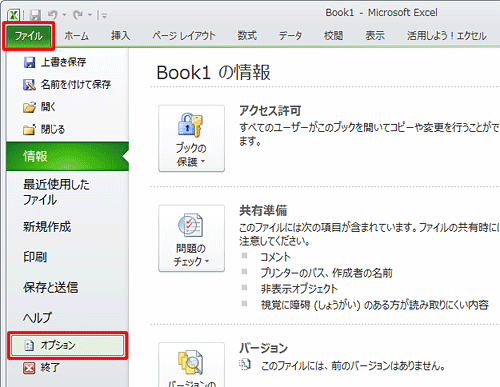Click the Book1 の情報 title
500x387 pixels.
pyautogui.click(x=213, y=72)
